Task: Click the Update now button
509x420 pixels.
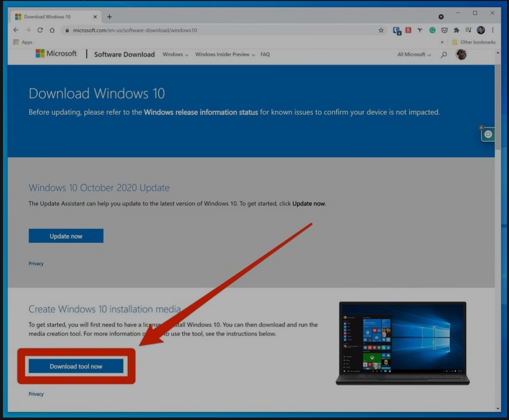Action: 66,236
